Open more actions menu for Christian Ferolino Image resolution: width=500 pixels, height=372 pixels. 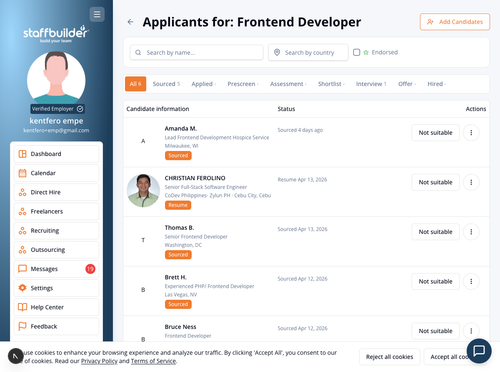(471, 182)
